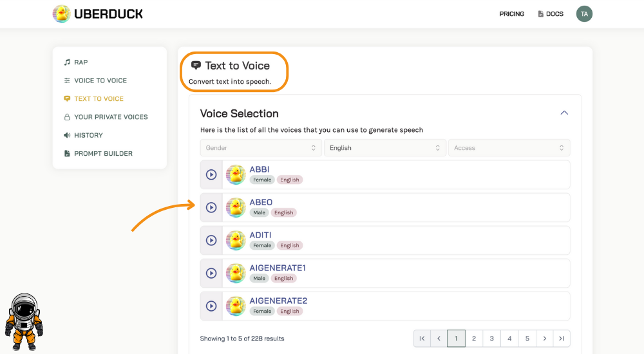
Task: Open the English language dropdown
Action: pos(385,148)
